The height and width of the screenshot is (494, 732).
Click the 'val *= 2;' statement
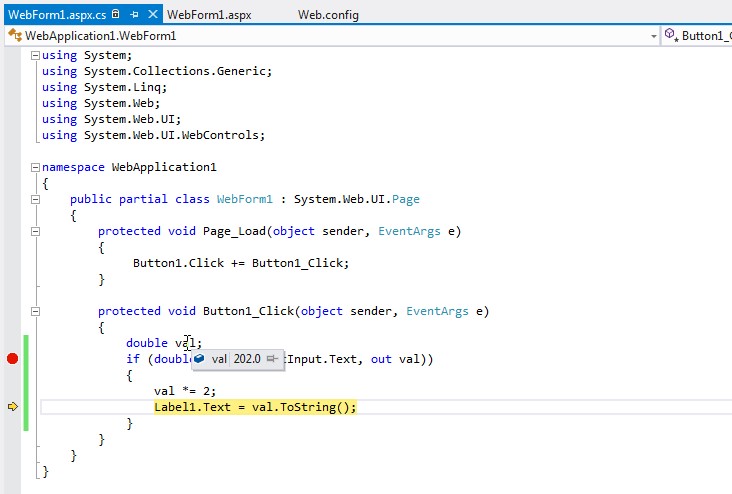[x=185, y=391]
